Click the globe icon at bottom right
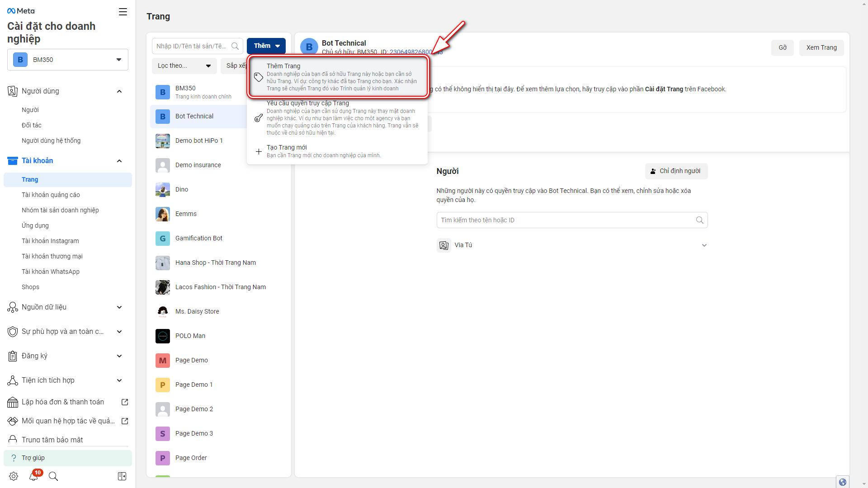 [842, 482]
